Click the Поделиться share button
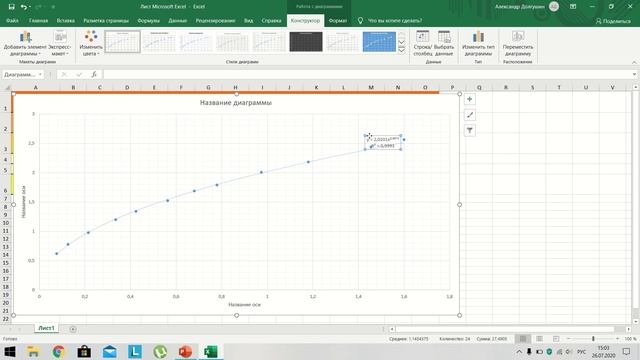The image size is (640, 360). pos(613,21)
